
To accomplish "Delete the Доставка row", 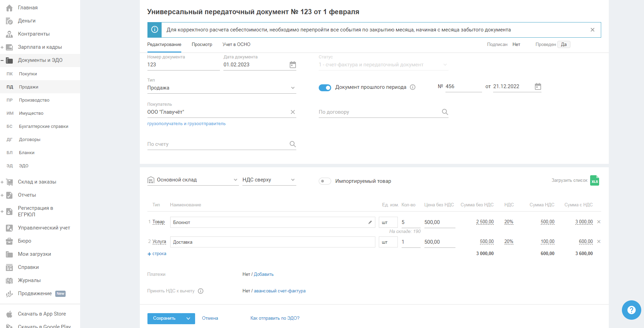I will tap(599, 242).
